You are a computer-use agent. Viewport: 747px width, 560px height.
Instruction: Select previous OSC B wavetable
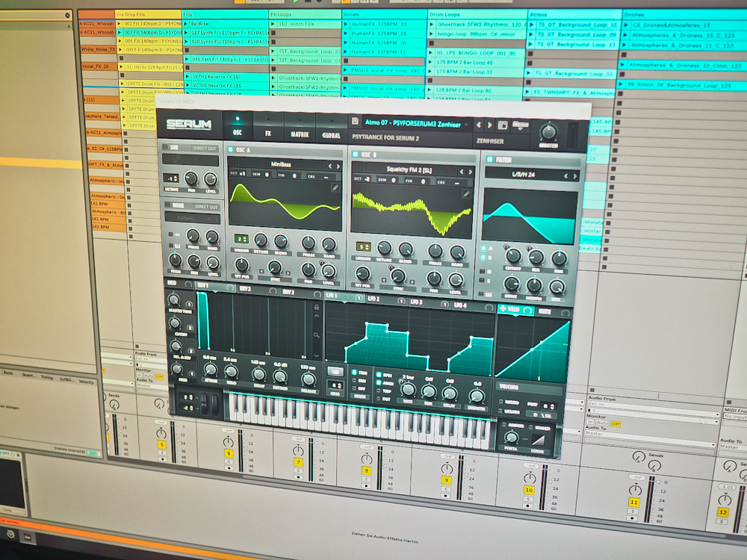461,172
